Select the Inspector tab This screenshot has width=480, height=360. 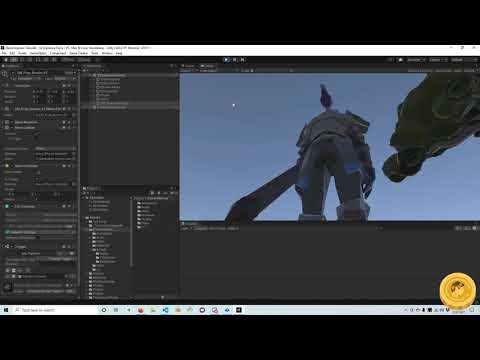(11, 66)
